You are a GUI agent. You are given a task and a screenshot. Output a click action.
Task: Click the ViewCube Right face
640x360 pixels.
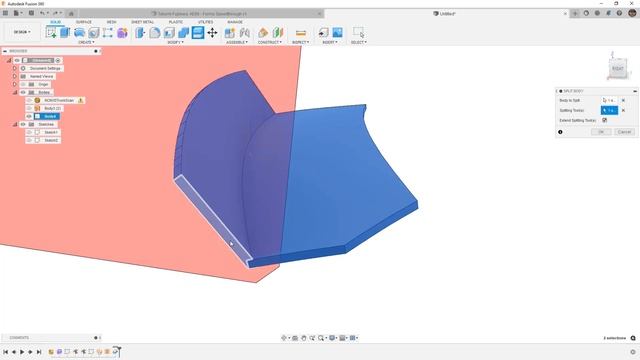618,69
